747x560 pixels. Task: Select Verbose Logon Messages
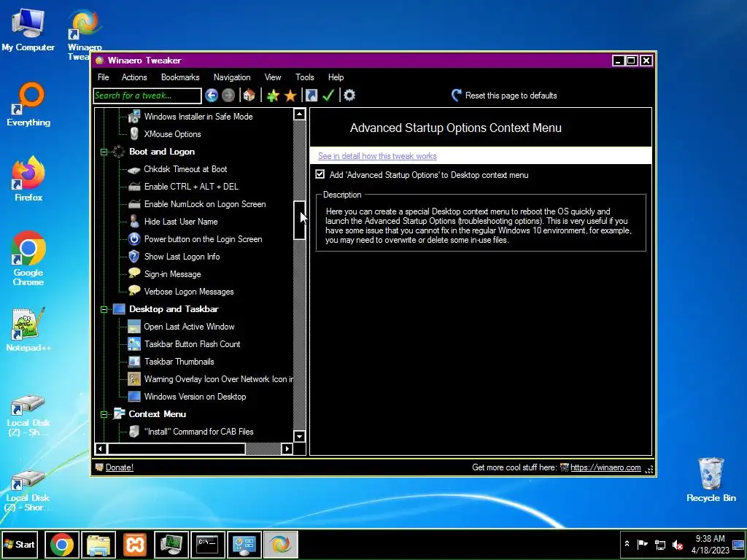tap(189, 292)
